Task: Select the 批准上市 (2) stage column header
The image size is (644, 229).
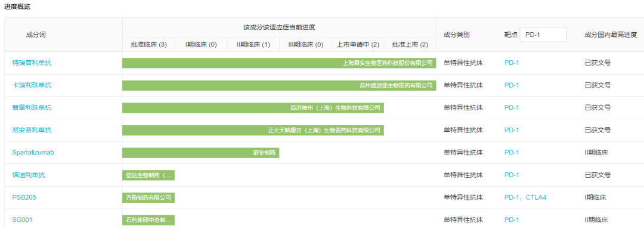Action: (x=410, y=45)
